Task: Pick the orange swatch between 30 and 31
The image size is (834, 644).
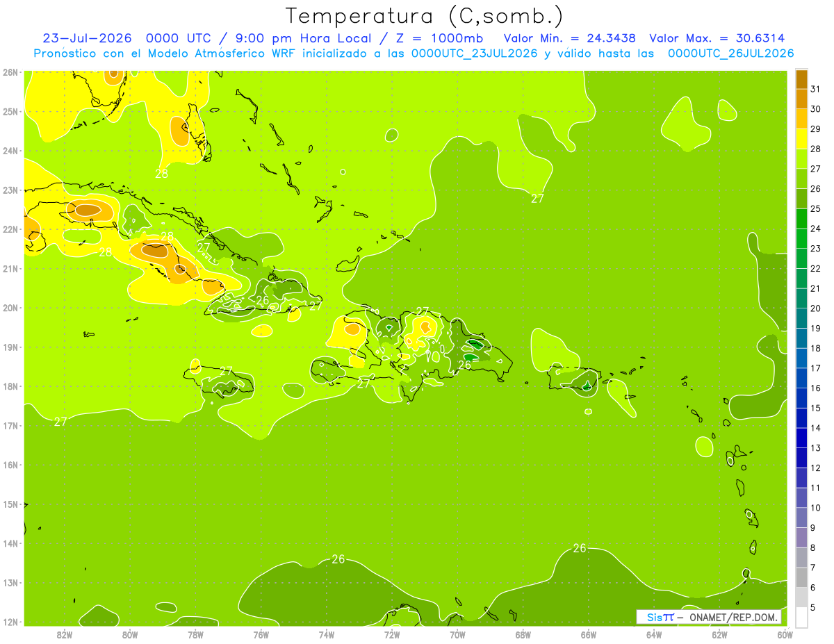Action: [x=801, y=99]
